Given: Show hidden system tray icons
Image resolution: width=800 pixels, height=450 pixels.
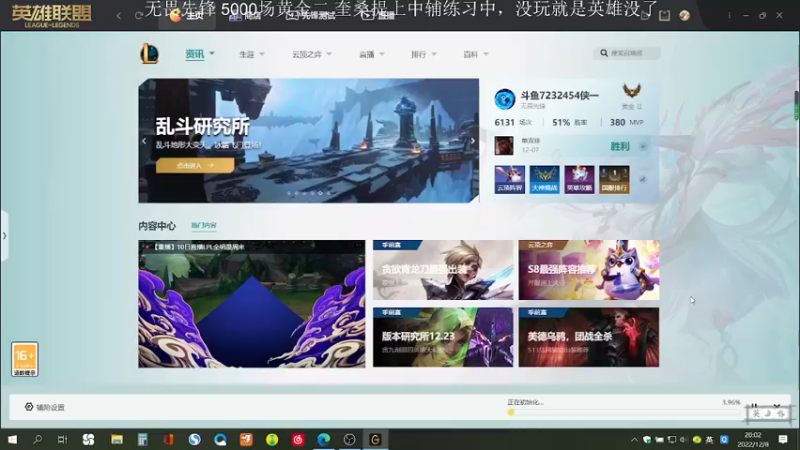Looking at the screenshot, I should [x=634, y=439].
